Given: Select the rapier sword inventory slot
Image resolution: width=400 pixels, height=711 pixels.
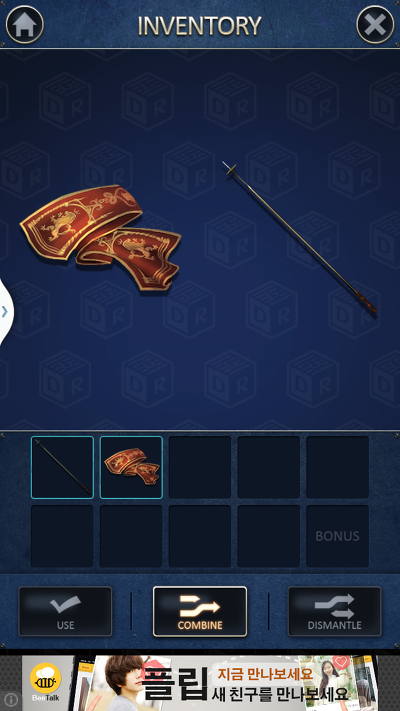Looking at the screenshot, I should [x=62, y=468].
